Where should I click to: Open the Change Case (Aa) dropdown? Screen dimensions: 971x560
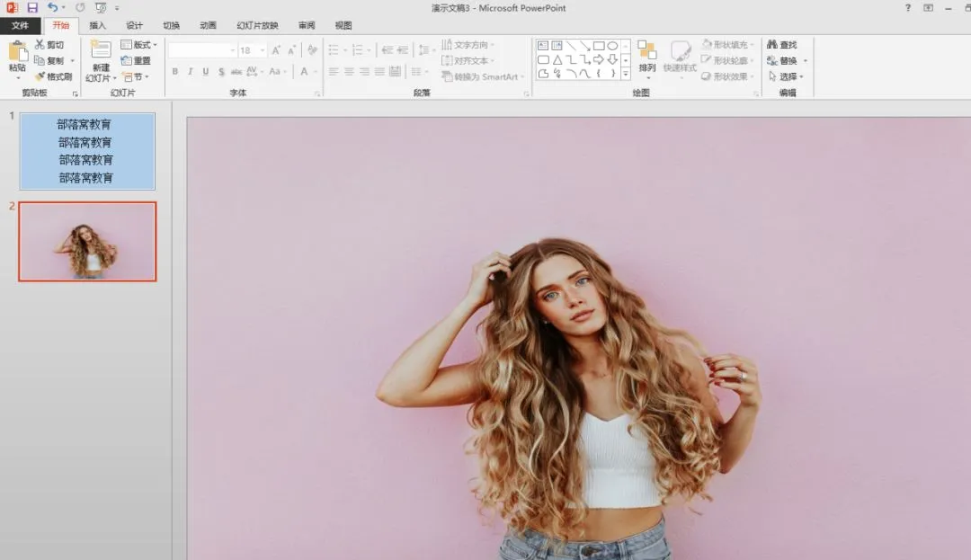pyautogui.click(x=278, y=72)
